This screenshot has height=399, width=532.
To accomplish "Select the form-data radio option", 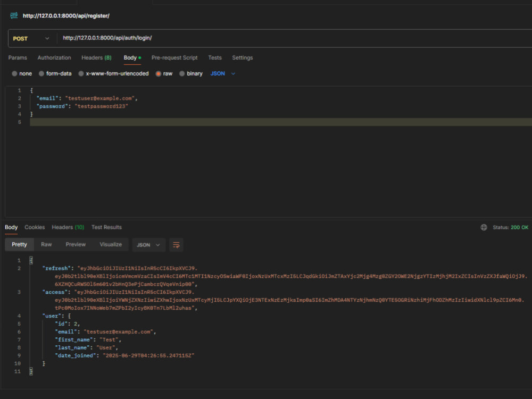I will (x=55, y=73).
